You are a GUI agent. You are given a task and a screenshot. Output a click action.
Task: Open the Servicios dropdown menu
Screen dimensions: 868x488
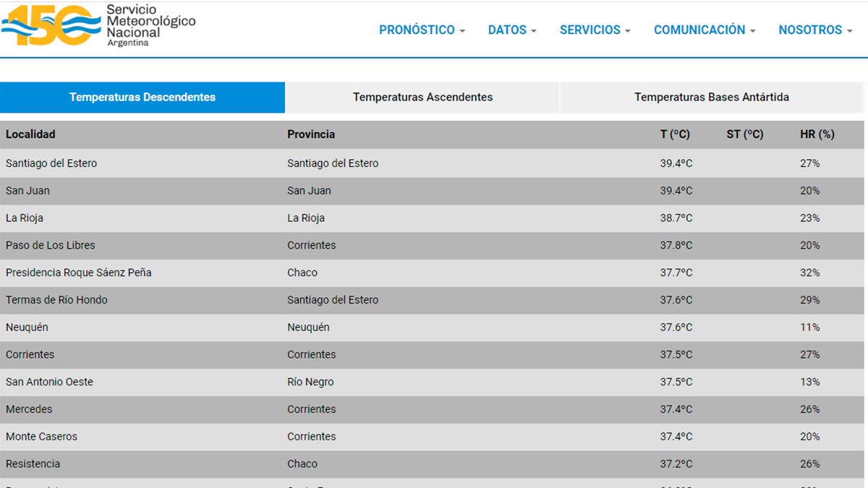pos(595,30)
